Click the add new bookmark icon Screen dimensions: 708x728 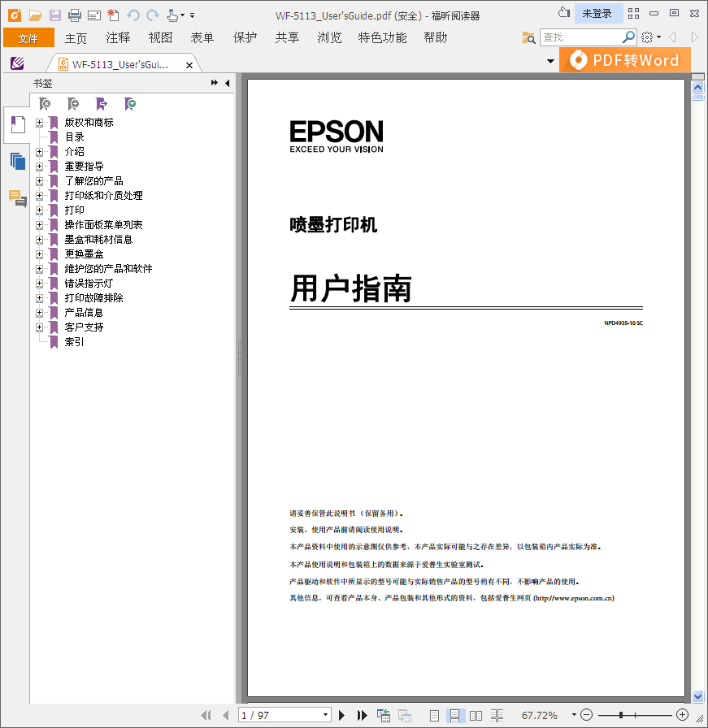[x=73, y=104]
